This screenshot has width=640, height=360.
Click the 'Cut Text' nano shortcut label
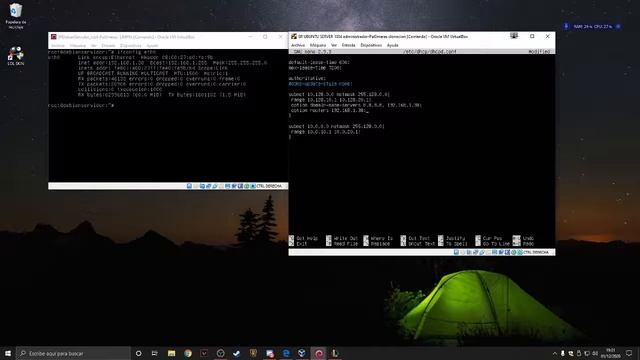[419, 238]
